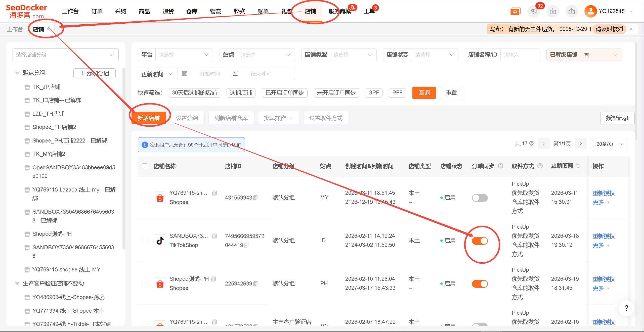Check the checkbox for Shopee测试-PH row
This screenshot has width=644, height=332.
coord(145,283)
